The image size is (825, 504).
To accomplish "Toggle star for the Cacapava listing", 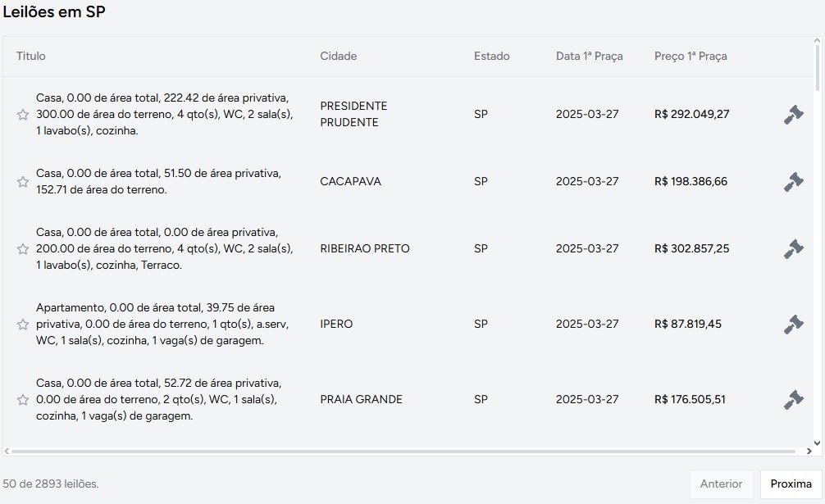I will pyautogui.click(x=23, y=182).
